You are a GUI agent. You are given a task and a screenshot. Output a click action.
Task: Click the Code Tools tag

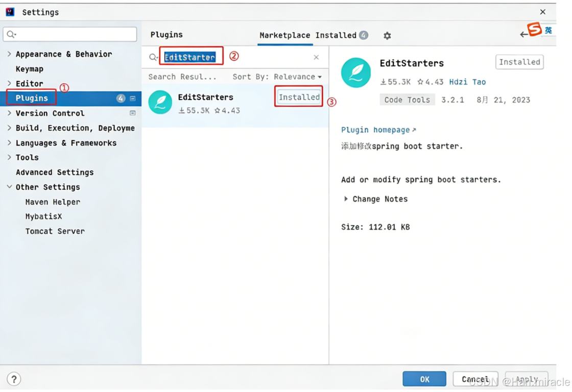pyautogui.click(x=407, y=100)
